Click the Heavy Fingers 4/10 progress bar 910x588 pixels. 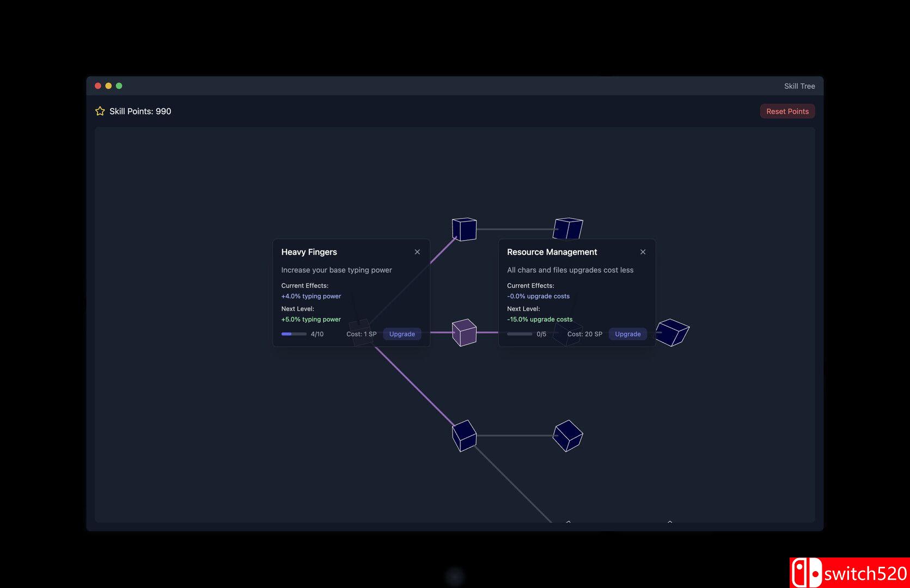coord(294,334)
